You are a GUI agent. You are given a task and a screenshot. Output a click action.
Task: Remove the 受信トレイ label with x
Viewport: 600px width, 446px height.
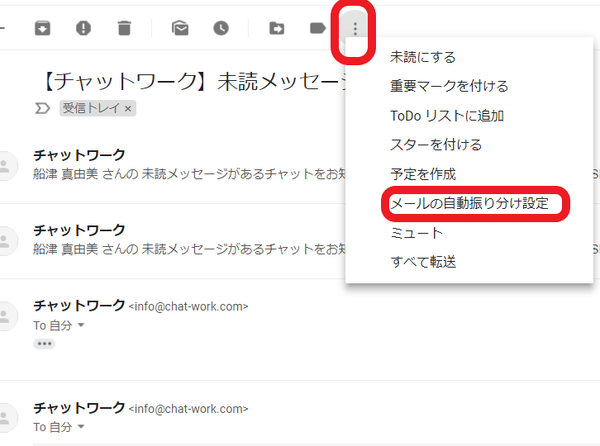[x=128, y=109]
